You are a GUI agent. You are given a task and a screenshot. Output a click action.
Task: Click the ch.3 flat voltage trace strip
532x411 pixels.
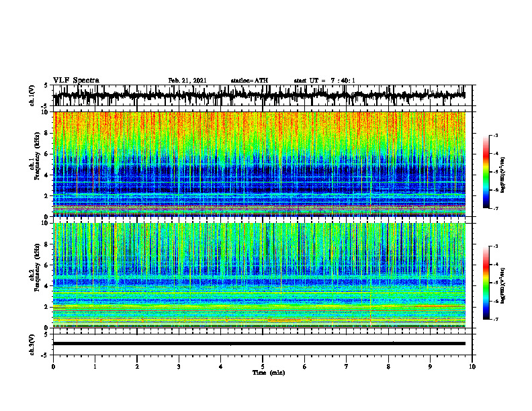coord(259,344)
